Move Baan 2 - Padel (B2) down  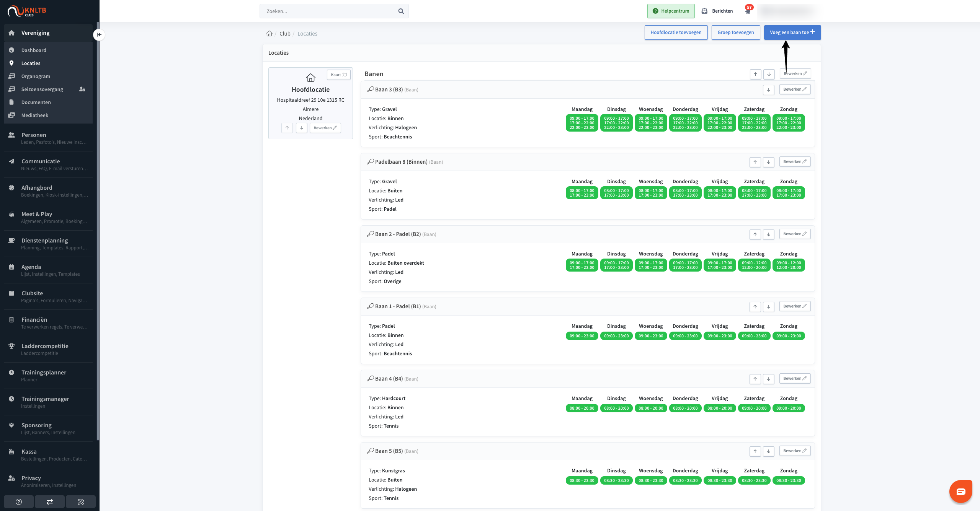pyautogui.click(x=768, y=234)
